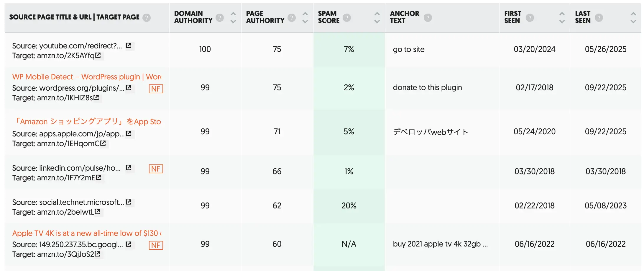Sort by Spam Score arrows

pos(377,17)
